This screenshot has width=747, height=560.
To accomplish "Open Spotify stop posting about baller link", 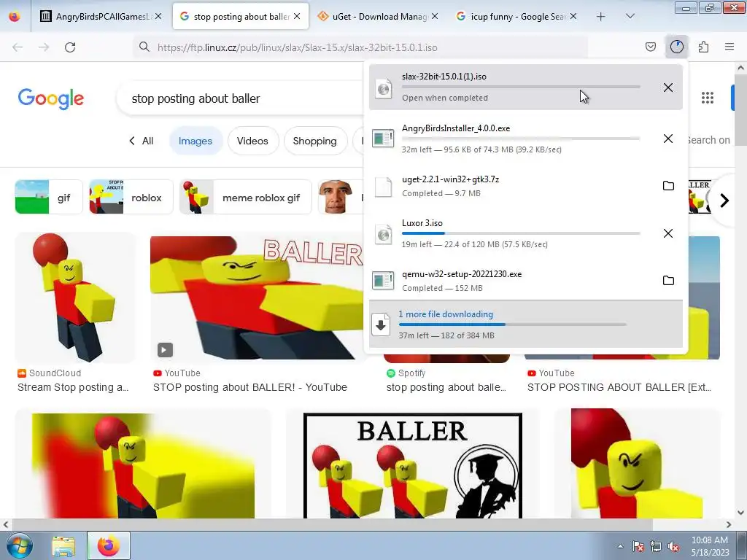I will (446, 387).
